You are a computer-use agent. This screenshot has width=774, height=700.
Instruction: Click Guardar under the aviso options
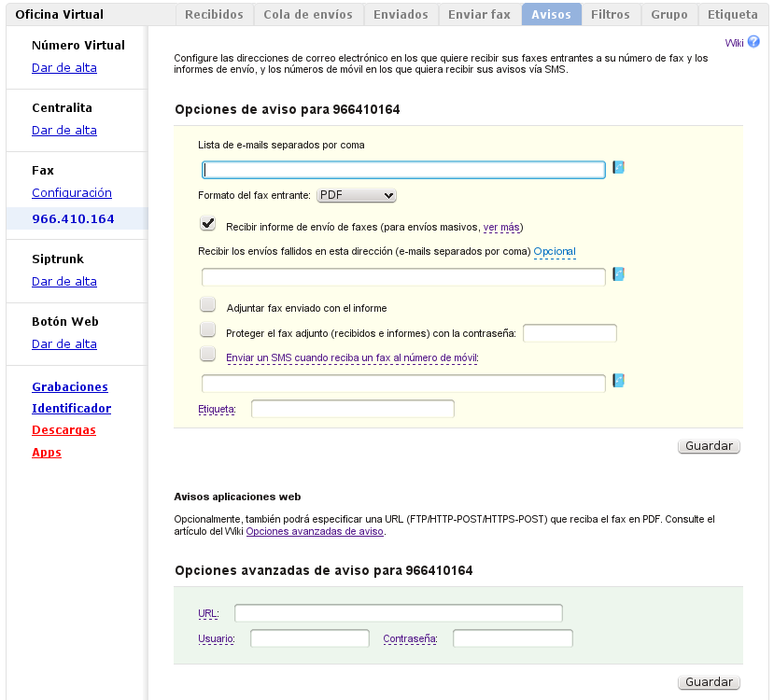709,445
